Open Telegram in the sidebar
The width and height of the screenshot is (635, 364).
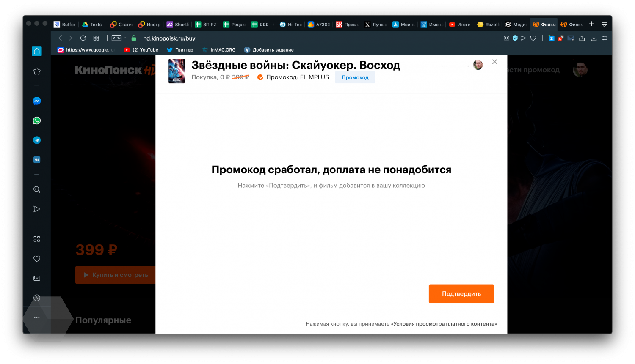pyautogui.click(x=37, y=140)
